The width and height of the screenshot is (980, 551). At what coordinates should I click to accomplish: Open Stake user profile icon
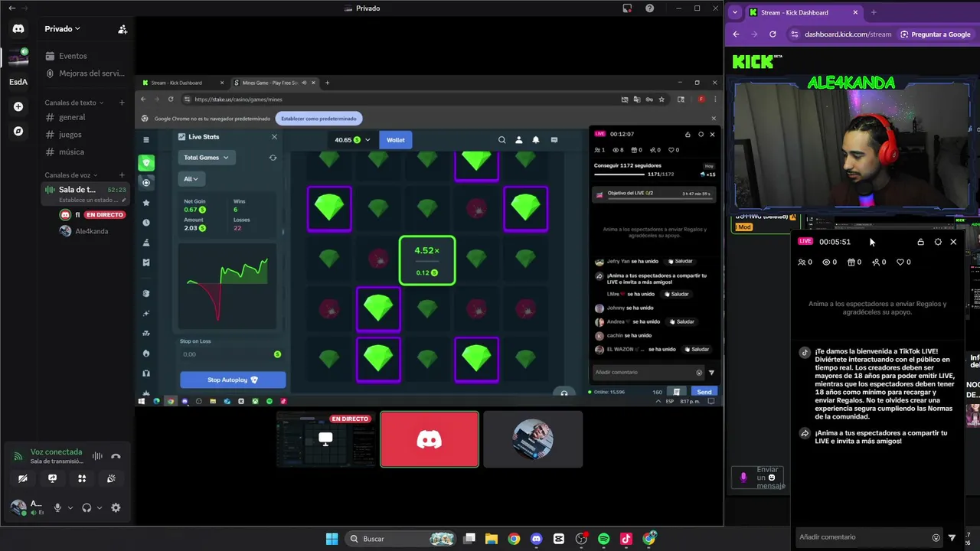(519, 140)
